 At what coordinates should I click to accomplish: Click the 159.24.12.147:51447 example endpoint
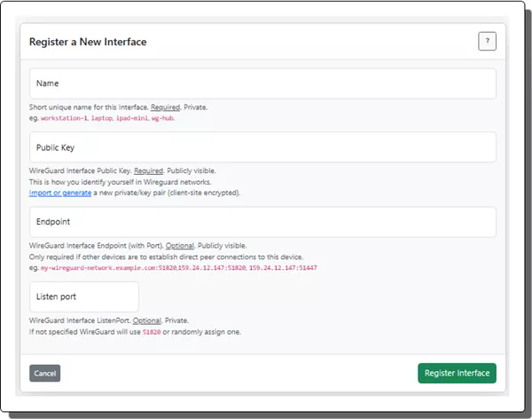pyautogui.click(x=283, y=268)
